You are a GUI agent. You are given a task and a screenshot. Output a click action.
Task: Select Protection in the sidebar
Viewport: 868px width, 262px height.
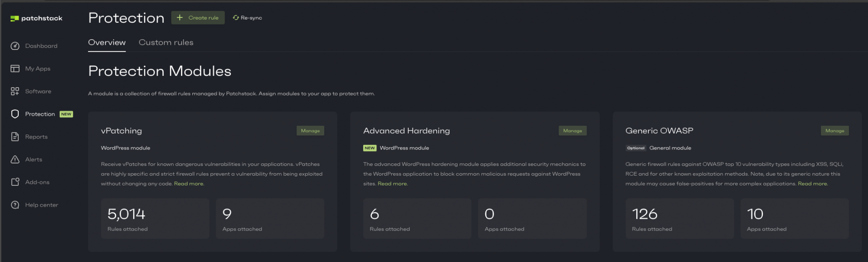point(40,114)
